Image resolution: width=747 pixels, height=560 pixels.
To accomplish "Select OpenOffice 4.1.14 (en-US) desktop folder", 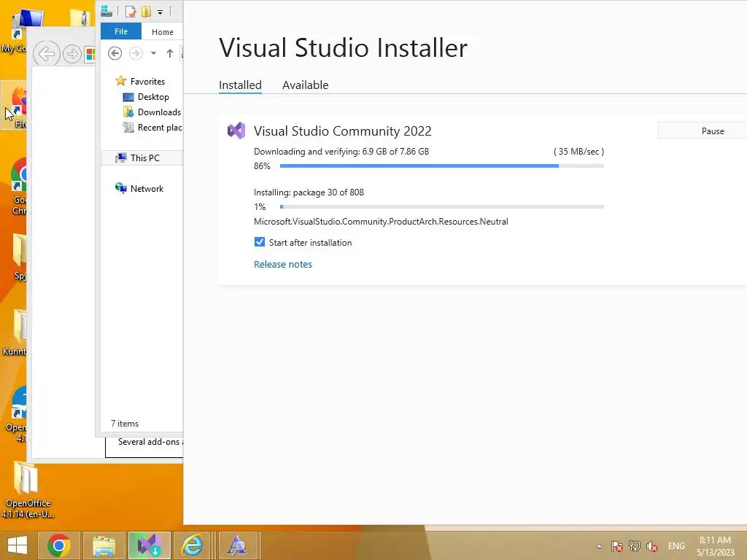I will point(28,490).
